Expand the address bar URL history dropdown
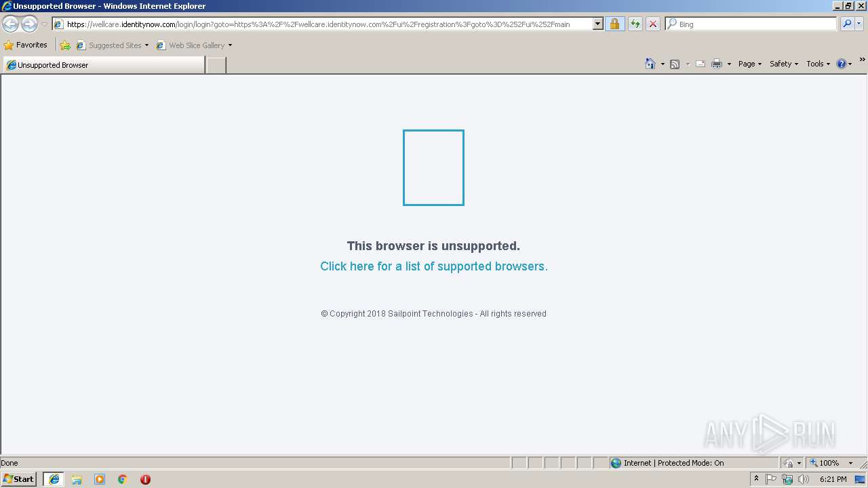This screenshot has width=868, height=488. [597, 24]
